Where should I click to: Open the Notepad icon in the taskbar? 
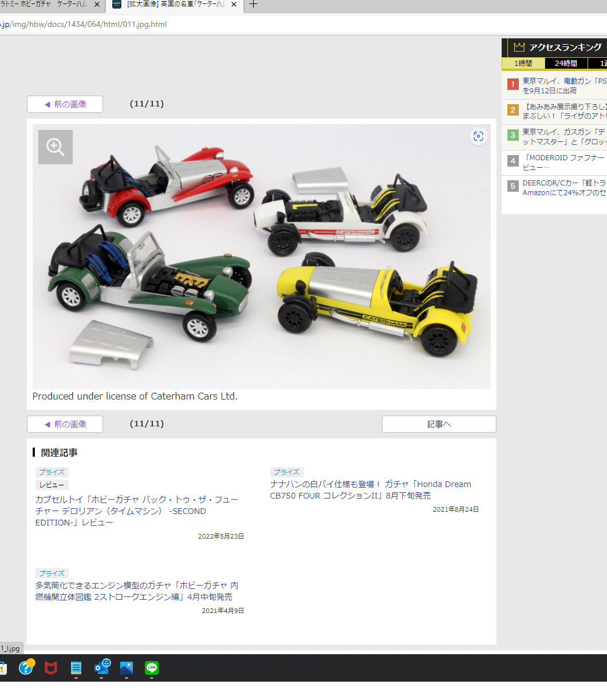pyautogui.click(x=76, y=668)
